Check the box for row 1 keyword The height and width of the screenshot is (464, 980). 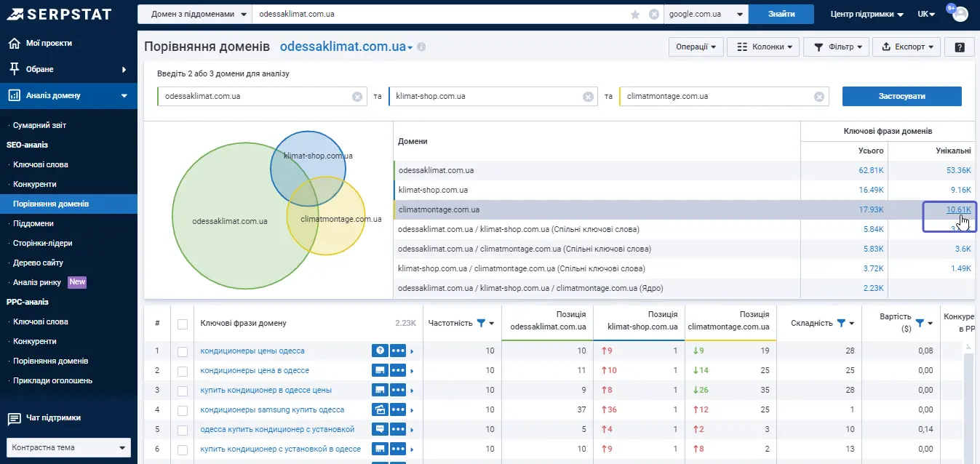coord(183,351)
